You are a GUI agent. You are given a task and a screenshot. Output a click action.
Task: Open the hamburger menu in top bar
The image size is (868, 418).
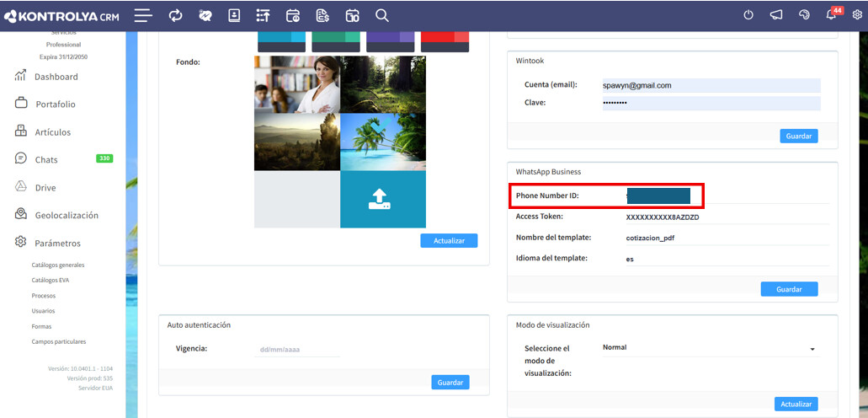point(143,15)
